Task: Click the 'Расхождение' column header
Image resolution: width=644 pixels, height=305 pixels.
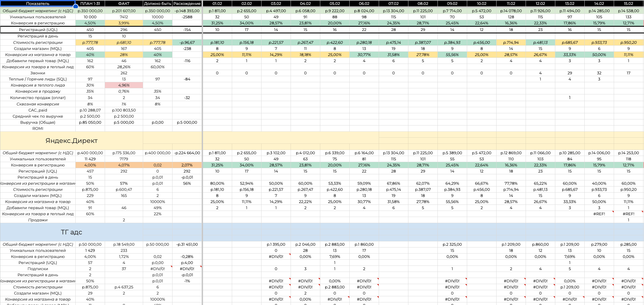Action: coord(187,3)
